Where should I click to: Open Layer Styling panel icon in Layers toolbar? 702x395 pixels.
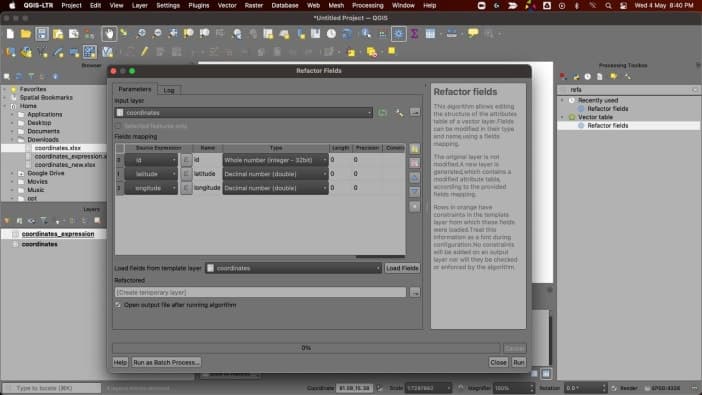[7, 221]
